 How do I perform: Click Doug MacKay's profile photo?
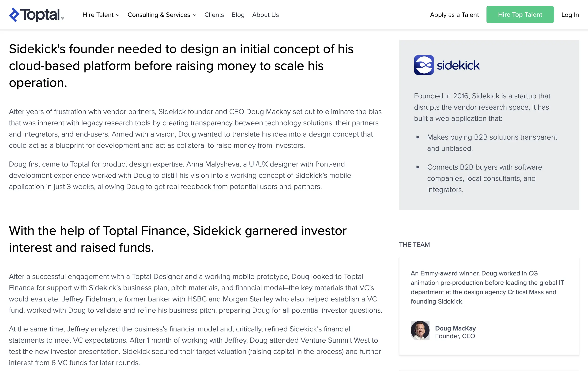click(420, 330)
